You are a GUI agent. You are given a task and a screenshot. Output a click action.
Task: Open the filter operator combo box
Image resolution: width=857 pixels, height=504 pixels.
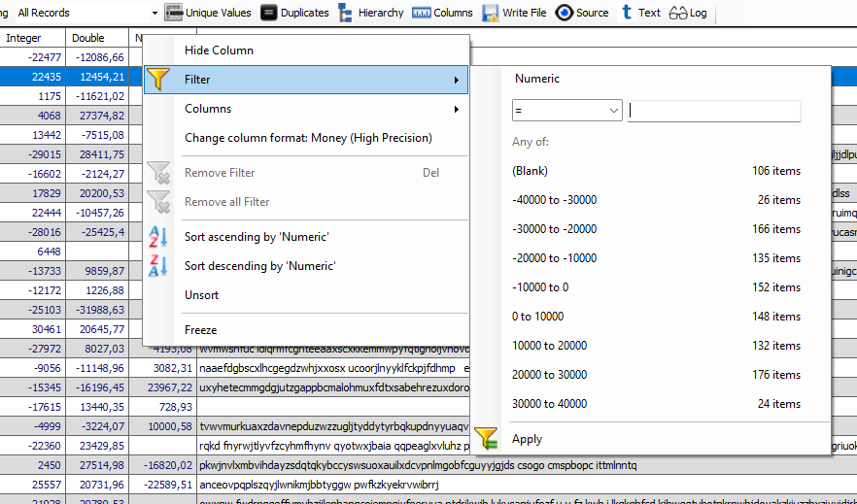pos(566,111)
